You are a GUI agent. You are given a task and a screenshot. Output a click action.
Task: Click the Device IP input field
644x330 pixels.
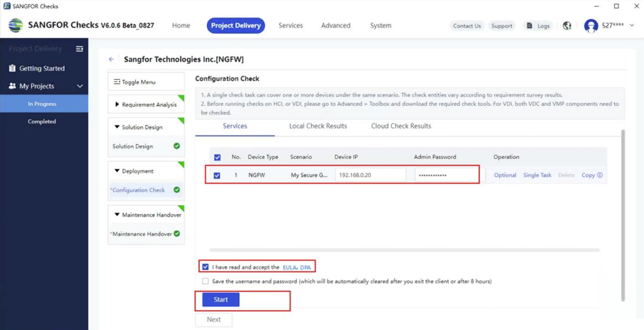370,175
